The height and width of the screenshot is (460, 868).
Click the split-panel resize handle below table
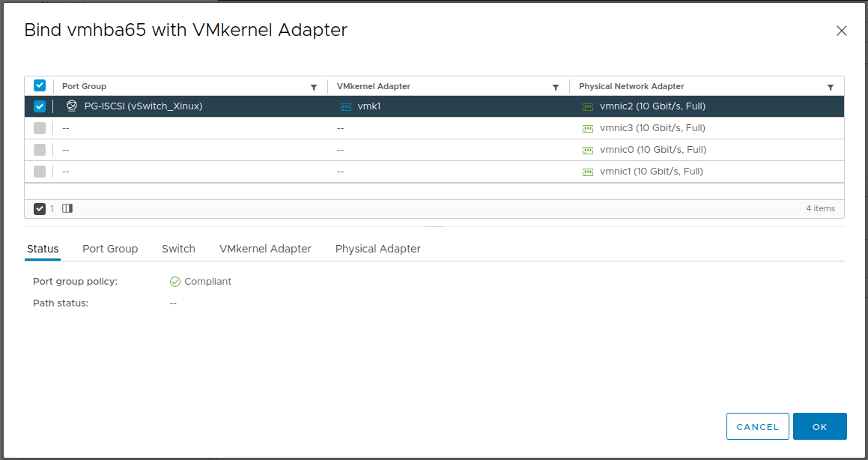[x=434, y=226]
